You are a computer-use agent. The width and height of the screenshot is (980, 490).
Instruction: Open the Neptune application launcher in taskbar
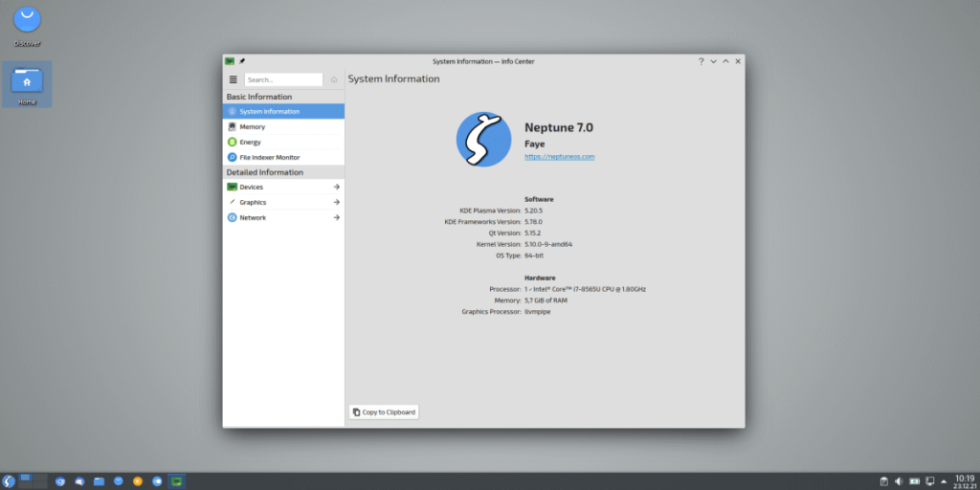pyautogui.click(x=9, y=480)
